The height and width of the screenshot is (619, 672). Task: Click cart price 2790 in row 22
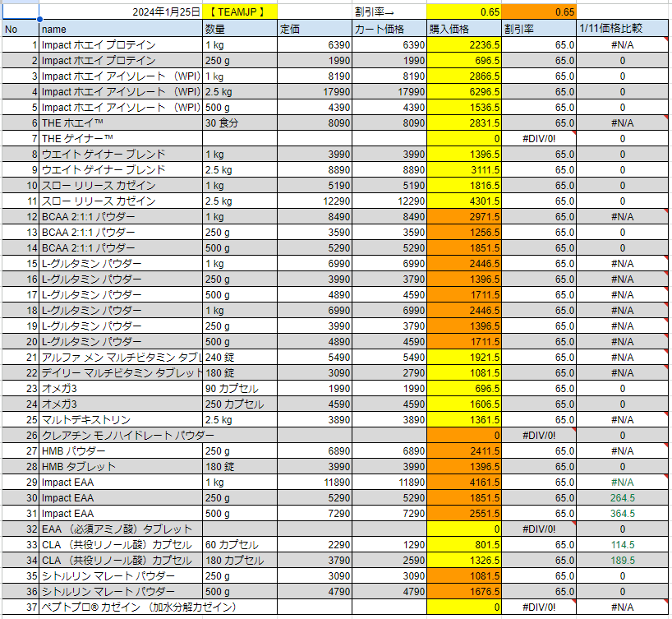pos(389,372)
